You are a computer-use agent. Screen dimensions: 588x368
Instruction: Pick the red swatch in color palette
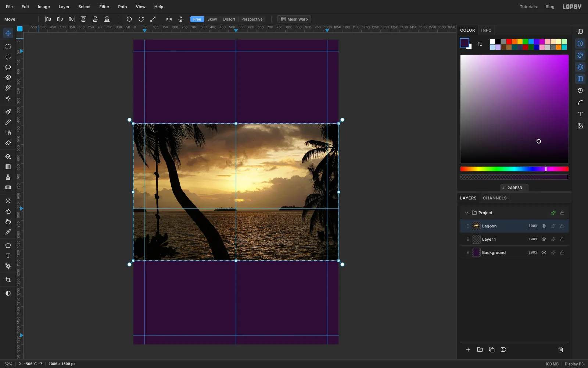(509, 42)
